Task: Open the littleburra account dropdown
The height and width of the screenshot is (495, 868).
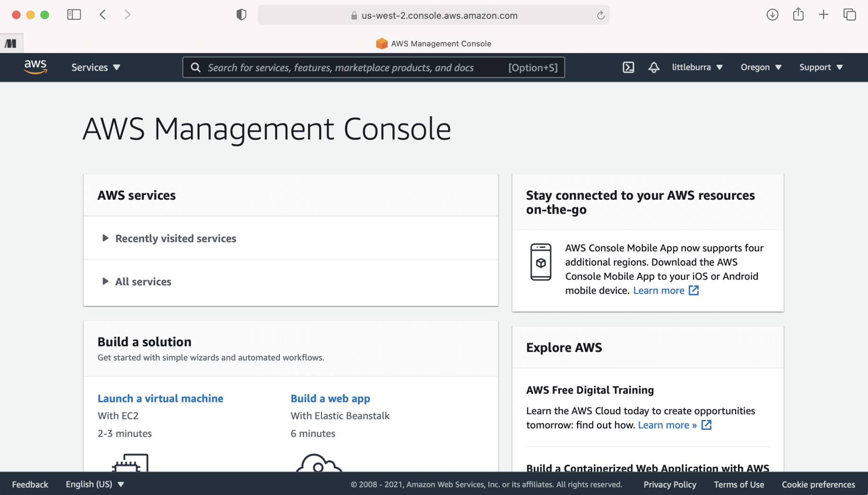Action: (x=697, y=68)
